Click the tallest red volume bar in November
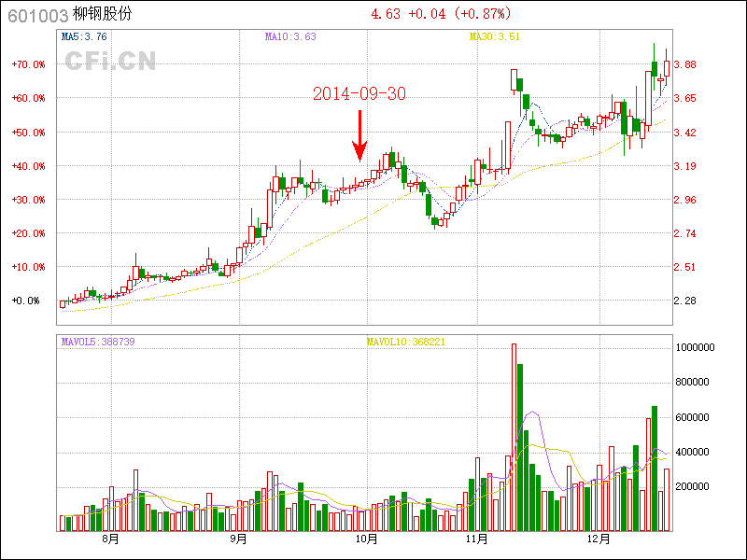 click(514, 437)
